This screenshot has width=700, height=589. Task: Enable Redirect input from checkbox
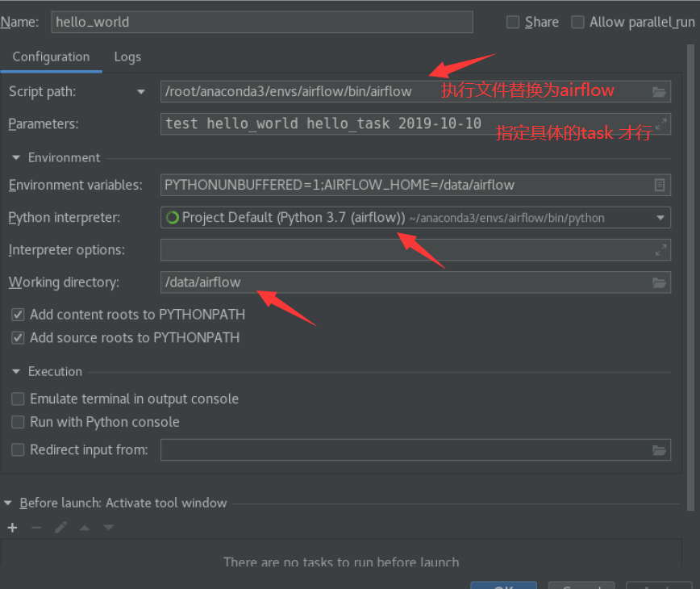[18, 449]
